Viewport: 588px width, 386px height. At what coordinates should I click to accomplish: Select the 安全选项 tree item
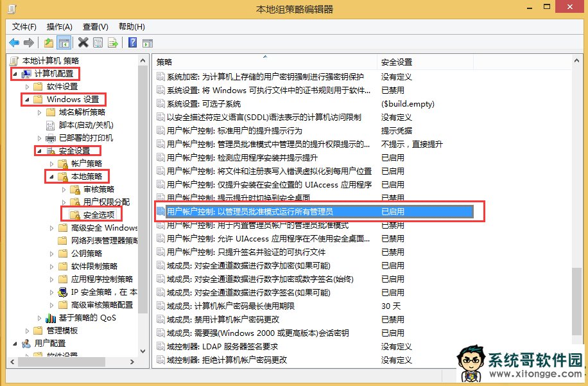point(99,215)
